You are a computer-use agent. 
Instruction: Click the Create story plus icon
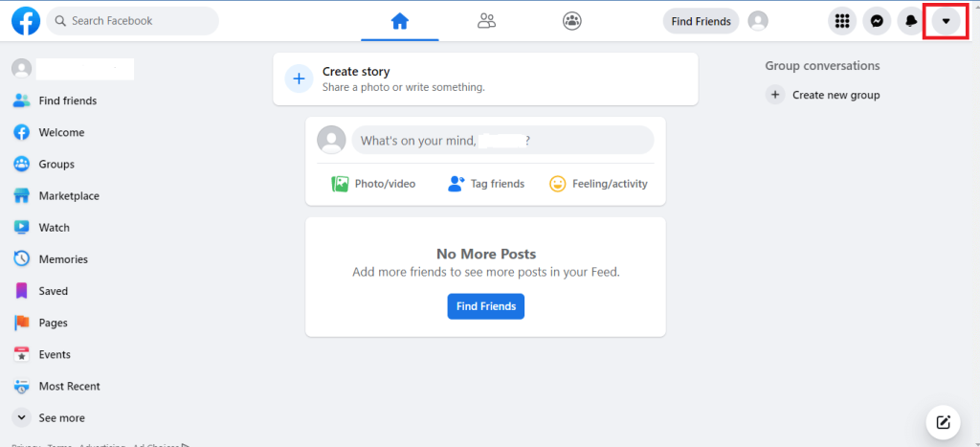click(299, 78)
